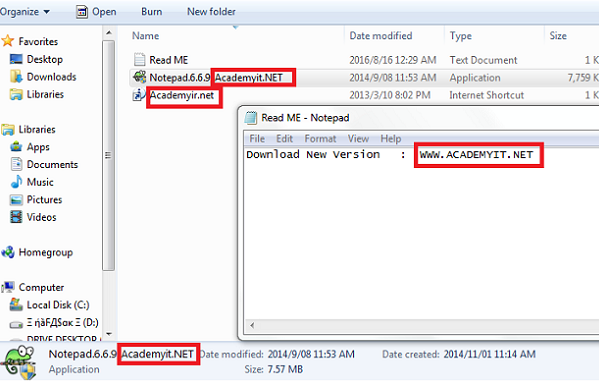Click the Date created value in details pane

[x=489, y=354]
